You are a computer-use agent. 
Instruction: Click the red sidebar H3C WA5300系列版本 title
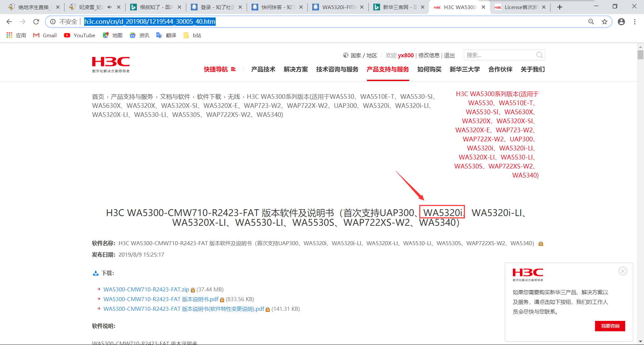[496, 135]
